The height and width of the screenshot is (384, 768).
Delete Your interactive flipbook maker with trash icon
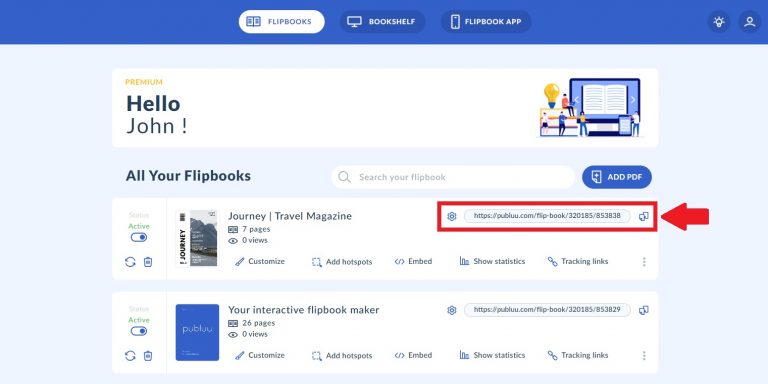click(148, 356)
